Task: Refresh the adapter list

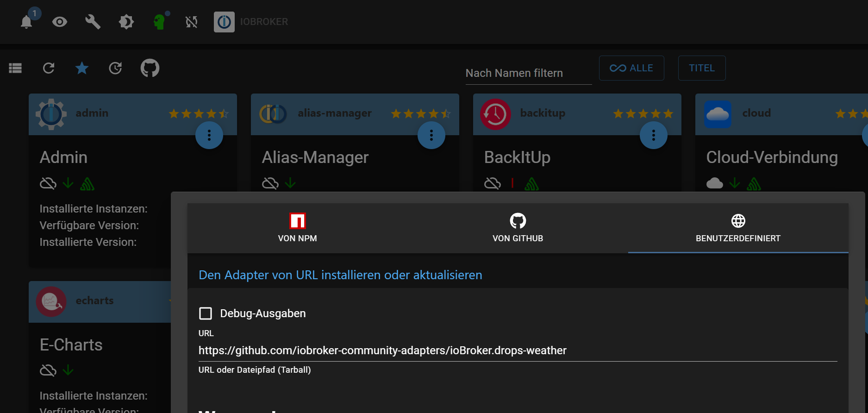Action: tap(49, 69)
